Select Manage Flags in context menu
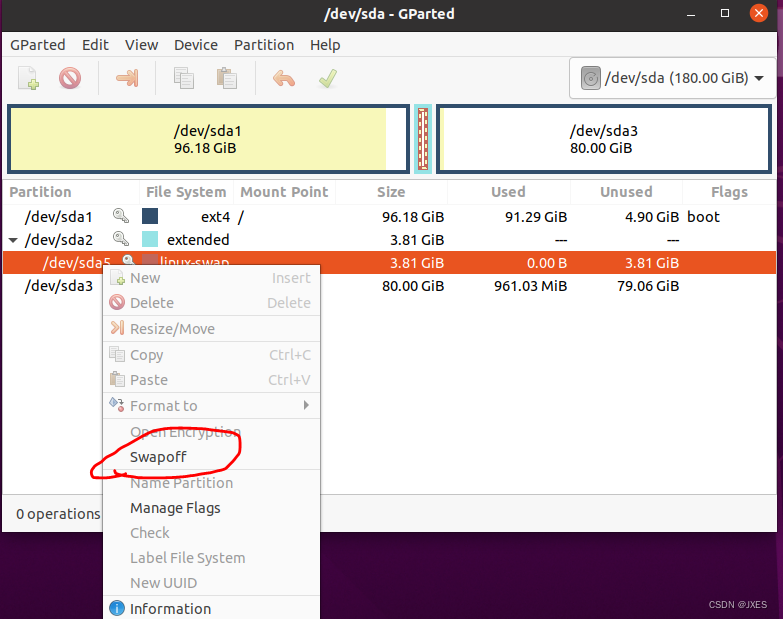The image size is (783, 619). click(211, 508)
